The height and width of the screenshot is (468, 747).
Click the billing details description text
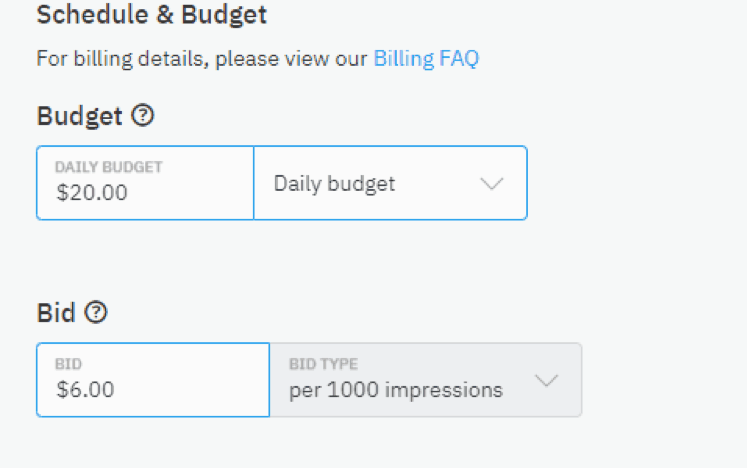[202, 59]
